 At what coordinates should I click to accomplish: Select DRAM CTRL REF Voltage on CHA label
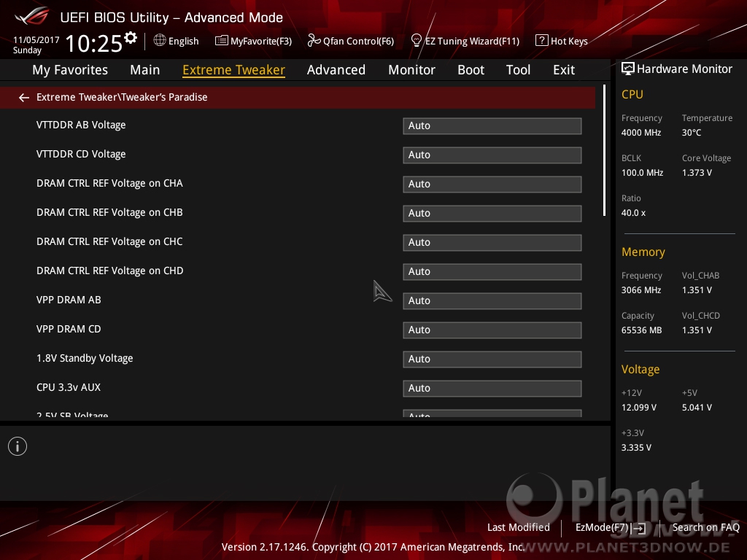point(109,183)
